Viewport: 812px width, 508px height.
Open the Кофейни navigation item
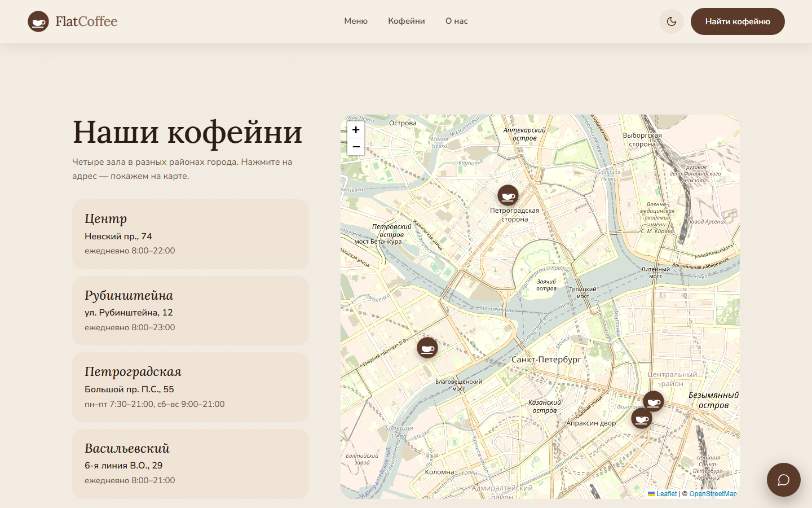407,21
